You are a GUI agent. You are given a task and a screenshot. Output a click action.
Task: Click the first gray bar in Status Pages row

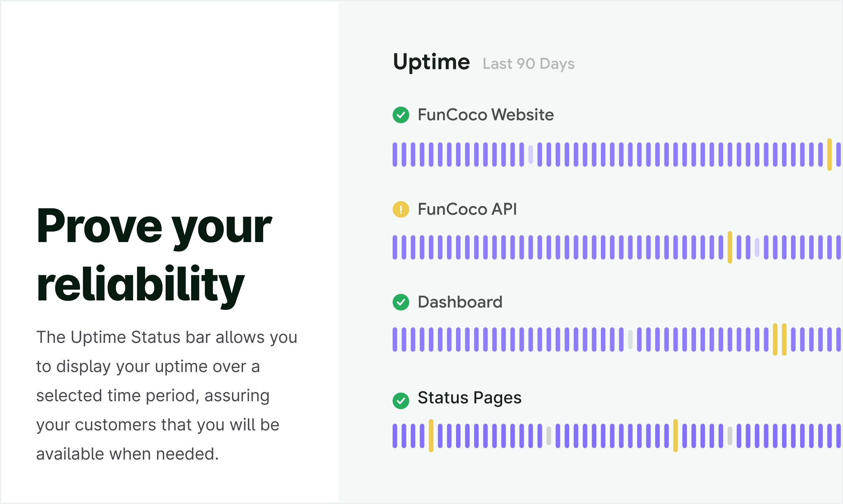[549, 436]
